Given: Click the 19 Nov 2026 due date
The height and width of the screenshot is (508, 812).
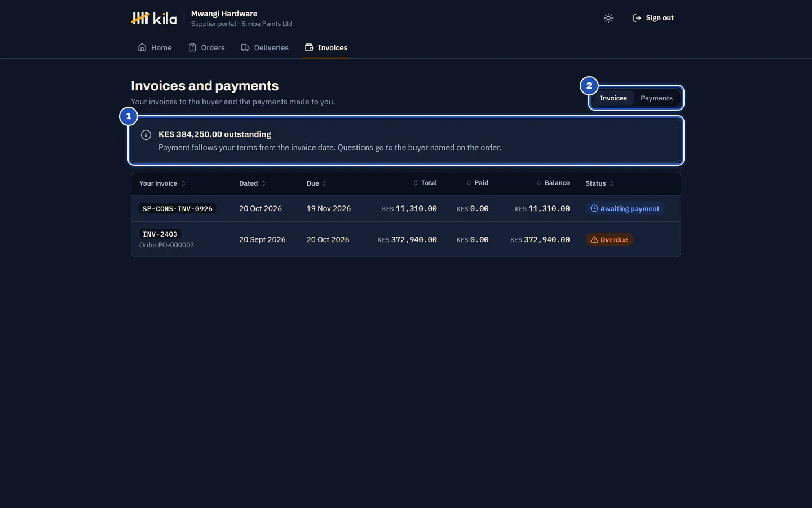Looking at the screenshot, I should coord(329,209).
